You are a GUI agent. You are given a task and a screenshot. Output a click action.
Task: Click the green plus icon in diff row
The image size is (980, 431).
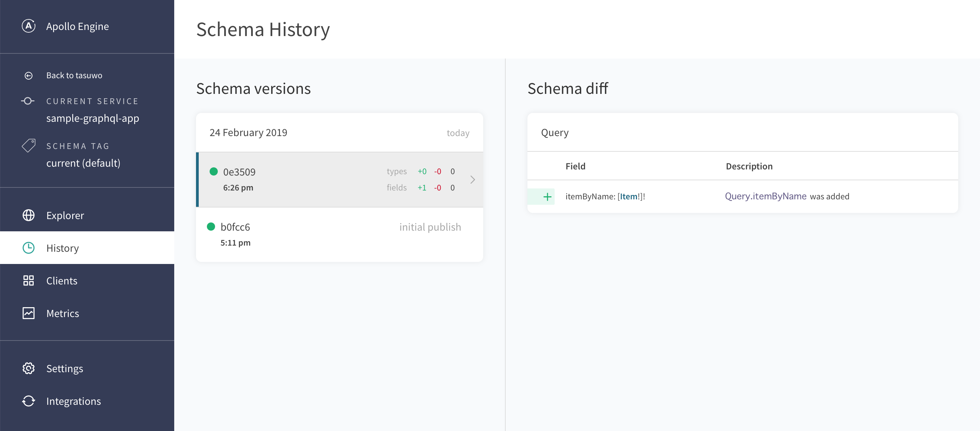pyautogui.click(x=547, y=197)
